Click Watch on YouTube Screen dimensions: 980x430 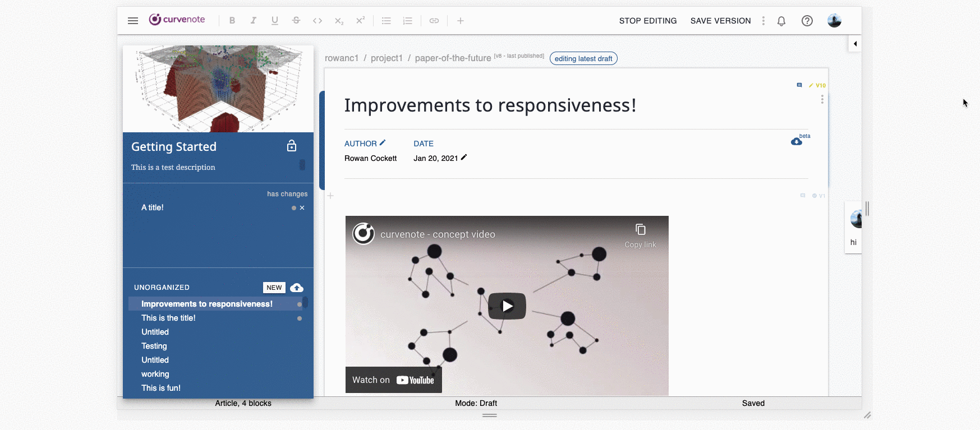tap(393, 380)
